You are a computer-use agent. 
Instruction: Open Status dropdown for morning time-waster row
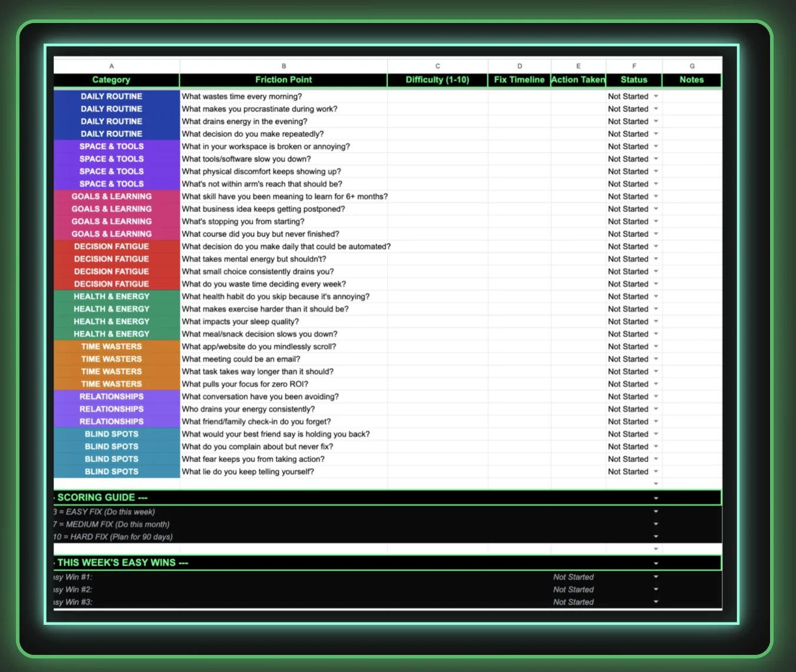click(656, 96)
